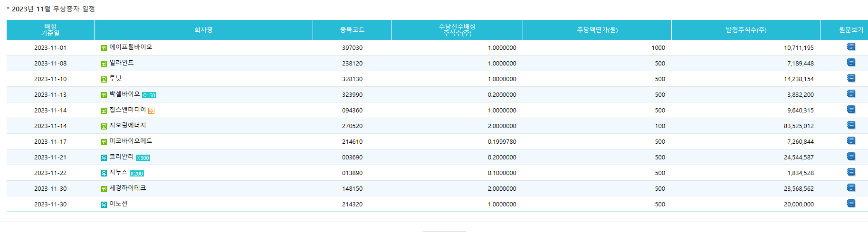Screen dimensions: 868x232
Task: Click stock code 214320
Action: 352,204
